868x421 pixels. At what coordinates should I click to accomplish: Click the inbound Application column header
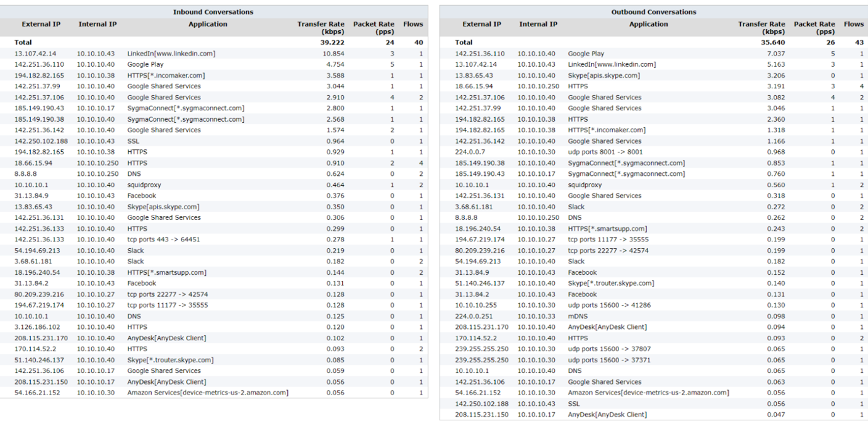(x=208, y=25)
